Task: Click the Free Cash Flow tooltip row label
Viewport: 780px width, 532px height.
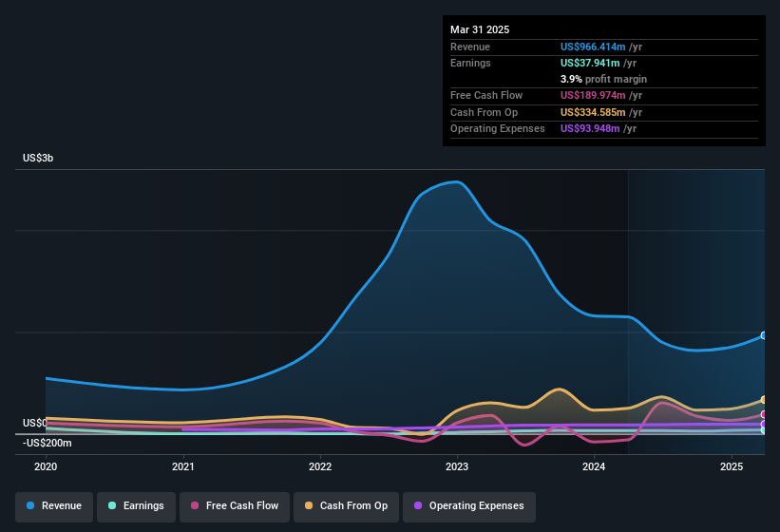Action: pyautogui.click(x=486, y=95)
